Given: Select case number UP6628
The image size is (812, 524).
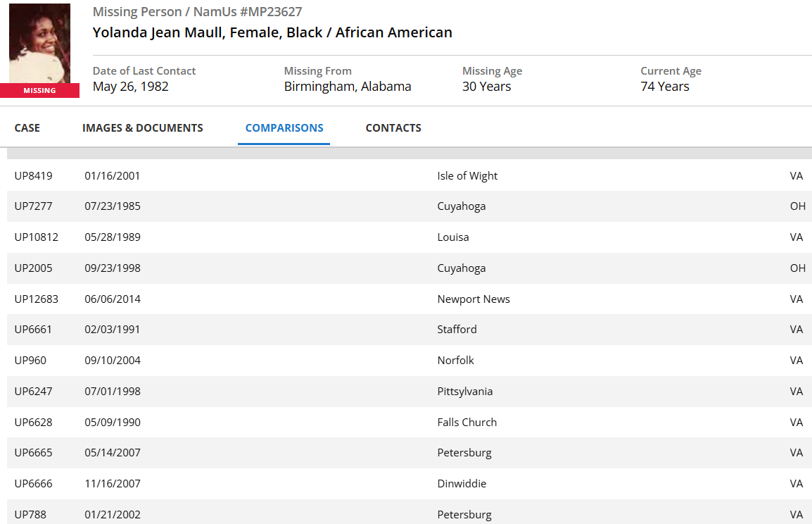Looking at the screenshot, I should pyautogui.click(x=33, y=423).
